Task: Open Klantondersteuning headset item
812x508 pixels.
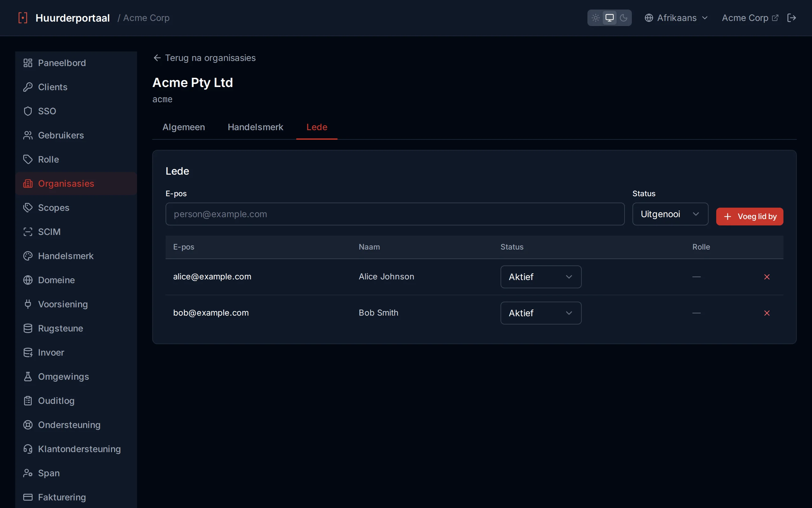Action: (x=76, y=449)
